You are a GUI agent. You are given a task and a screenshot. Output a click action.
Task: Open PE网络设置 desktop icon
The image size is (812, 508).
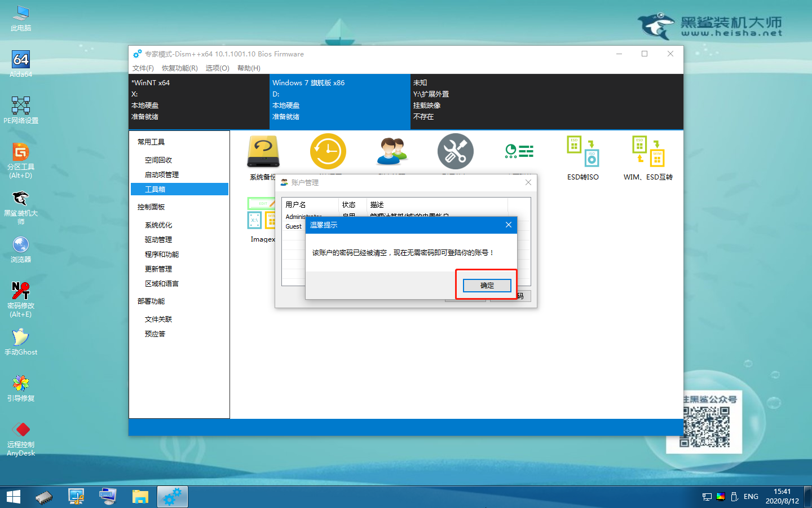(21, 111)
